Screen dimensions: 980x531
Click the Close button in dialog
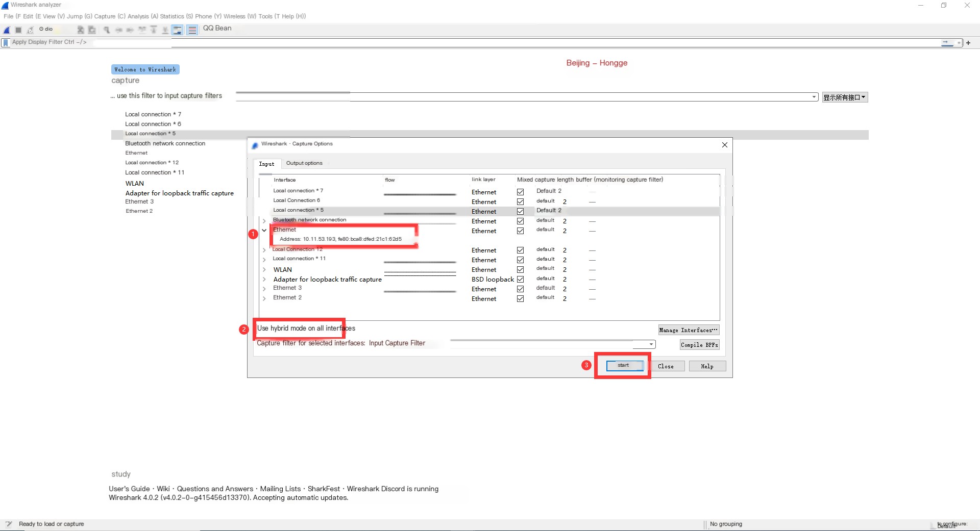point(666,366)
